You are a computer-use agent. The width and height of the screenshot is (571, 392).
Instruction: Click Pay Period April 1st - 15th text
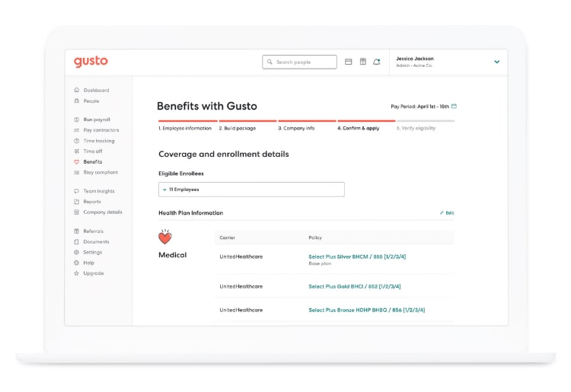419,107
